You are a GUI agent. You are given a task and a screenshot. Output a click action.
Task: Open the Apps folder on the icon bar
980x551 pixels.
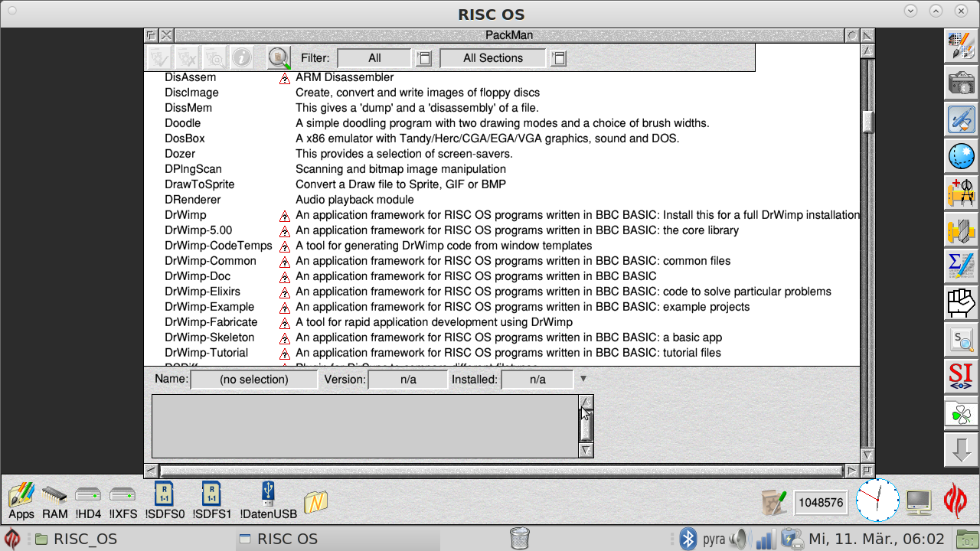[x=21, y=500]
